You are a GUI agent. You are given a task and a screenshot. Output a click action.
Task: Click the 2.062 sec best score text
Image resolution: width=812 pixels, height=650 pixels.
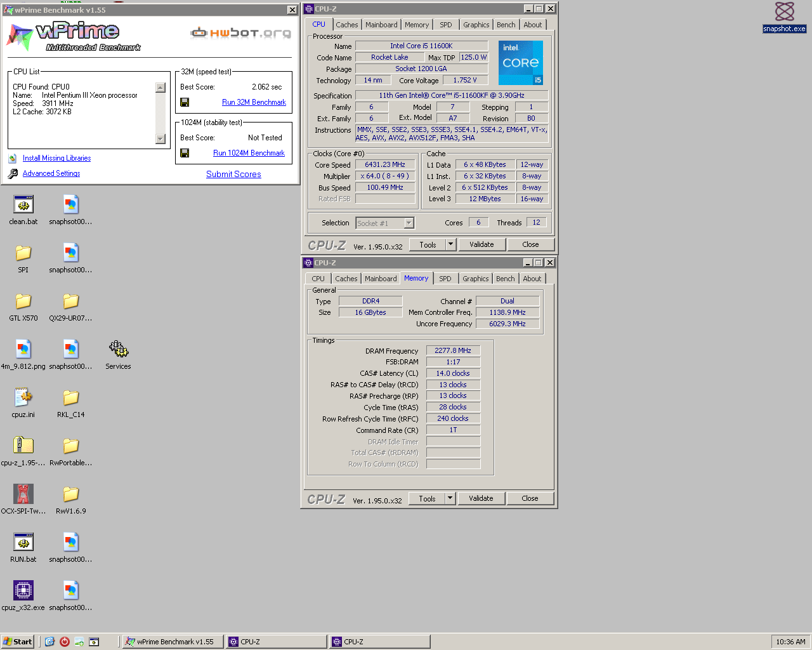pyautogui.click(x=266, y=87)
